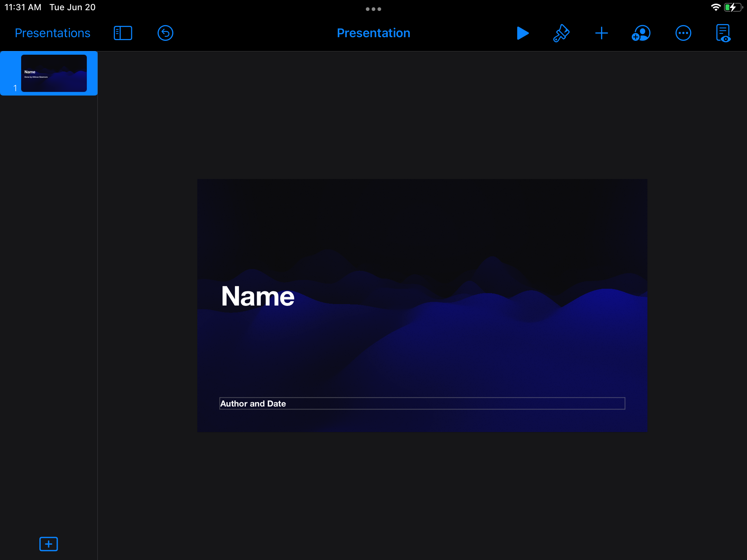Open the Format paintbrush panel
Screen dimensions: 747x560
(561, 33)
